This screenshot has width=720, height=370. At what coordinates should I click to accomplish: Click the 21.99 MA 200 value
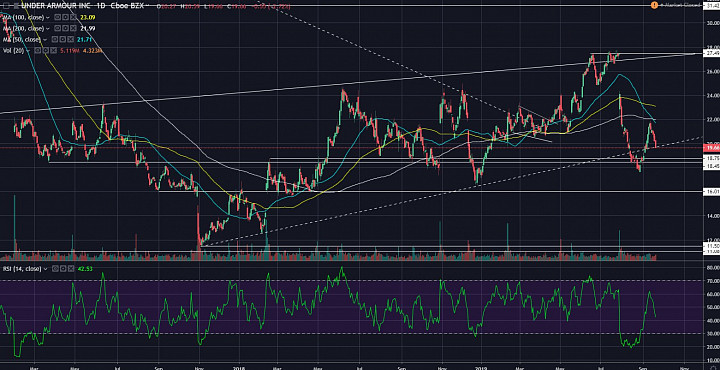pyautogui.click(x=88, y=28)
